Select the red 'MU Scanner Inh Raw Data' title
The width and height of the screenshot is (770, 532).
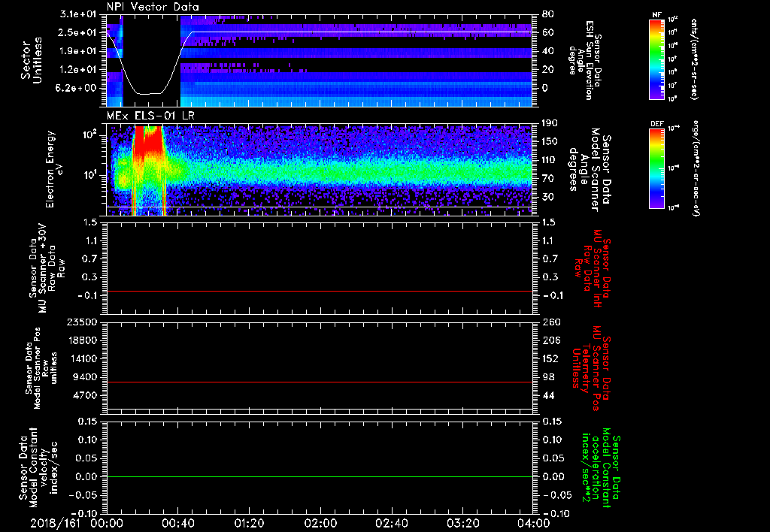tap(593, 268)
